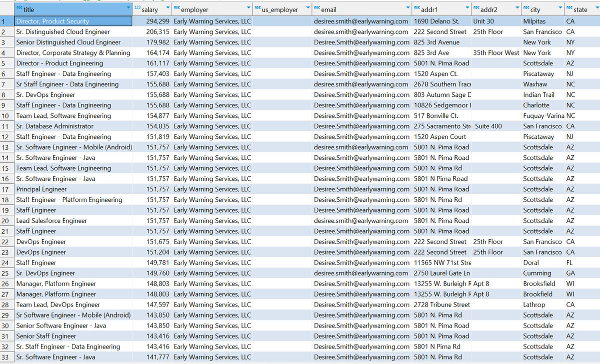Click the city cell 'Waxhaw'
This screenshot has width=600, height=364.
point(542,84)
